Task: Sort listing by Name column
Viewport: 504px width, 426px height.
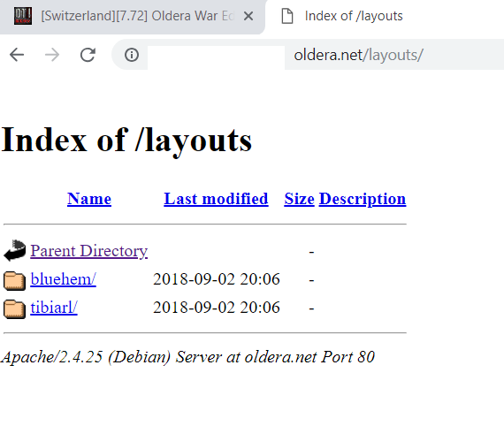Action: coord(89,199)
